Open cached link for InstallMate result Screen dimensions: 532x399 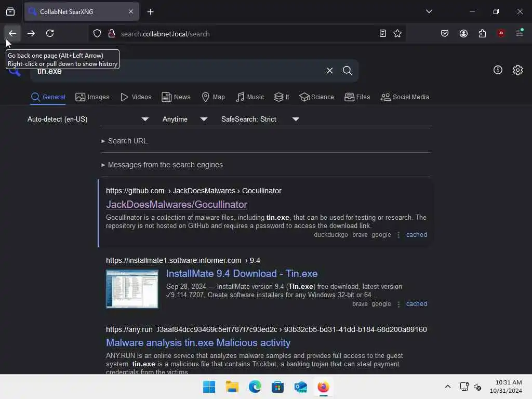416,304
